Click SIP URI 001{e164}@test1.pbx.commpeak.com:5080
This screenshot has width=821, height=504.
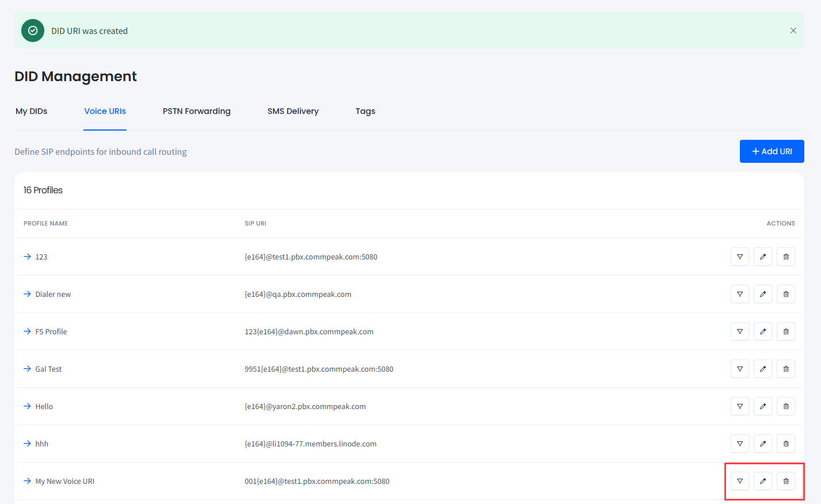click(x=317, y=481)
